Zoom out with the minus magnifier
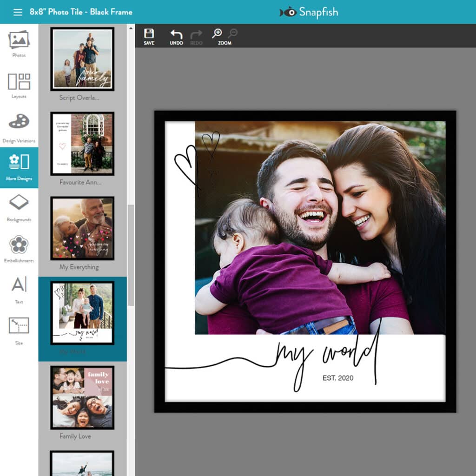This screenshot has width=476, height=476. coord(232,33)
